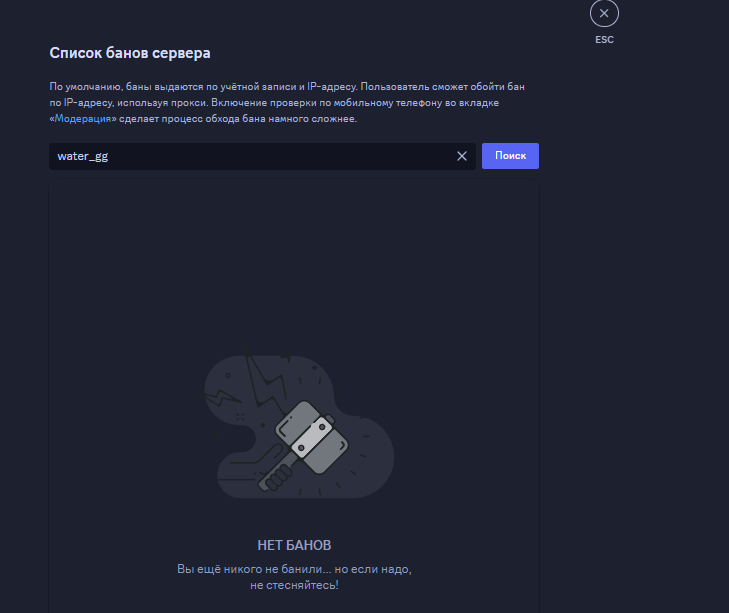The image size is (729, 613).
Task: Clear the water_gg search query
Action: tap(462, 156)
